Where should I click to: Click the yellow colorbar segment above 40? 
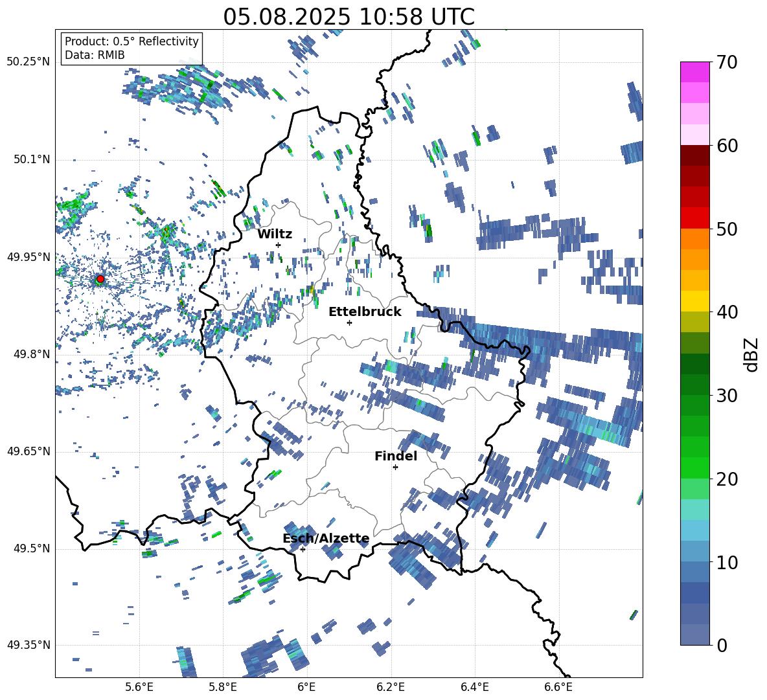(x=694, y=301)
